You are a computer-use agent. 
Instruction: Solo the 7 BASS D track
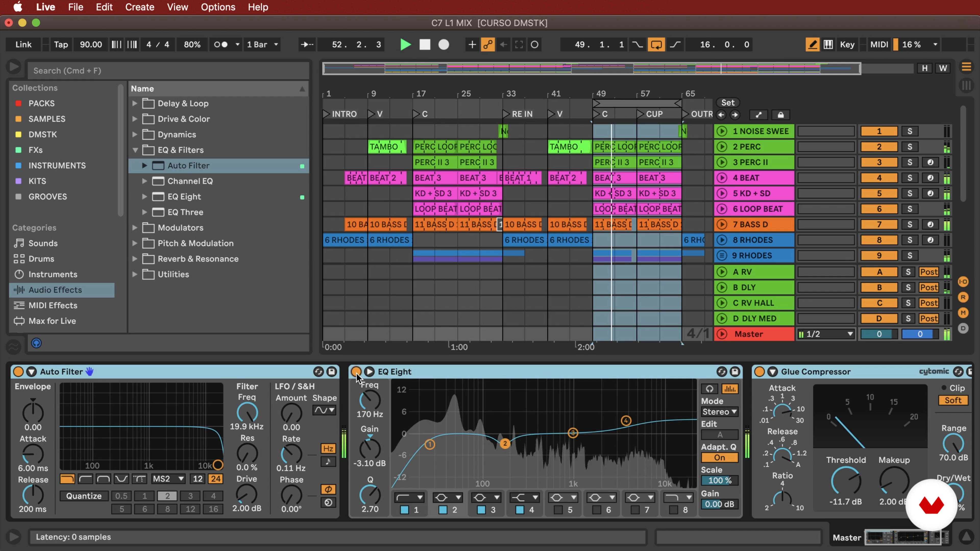910,224
